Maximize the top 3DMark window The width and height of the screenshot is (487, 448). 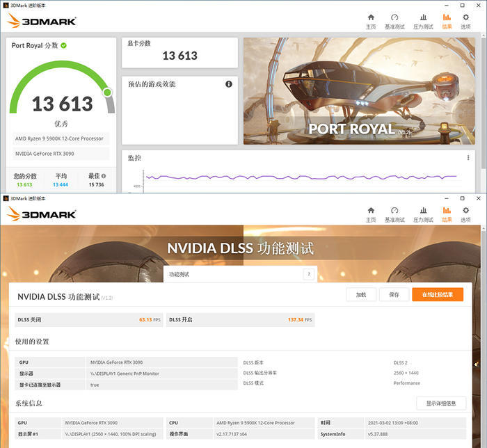463,6
